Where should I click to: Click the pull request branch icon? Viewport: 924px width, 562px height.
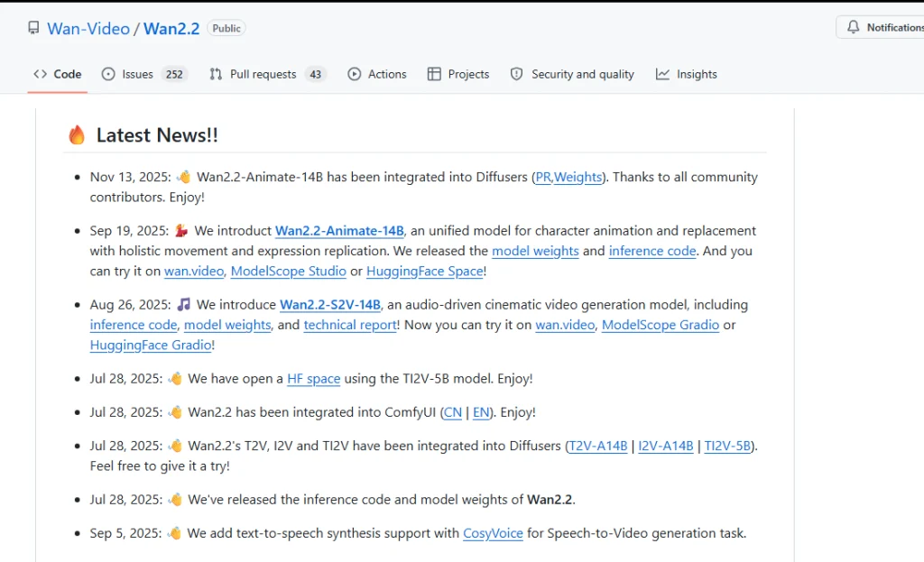point(216,74)
